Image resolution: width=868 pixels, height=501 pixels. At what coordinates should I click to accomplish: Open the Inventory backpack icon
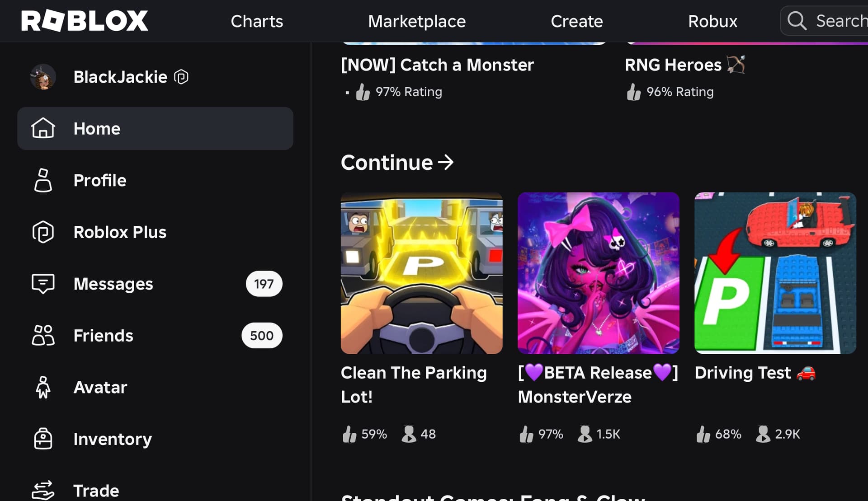click(x=43, y=439)
